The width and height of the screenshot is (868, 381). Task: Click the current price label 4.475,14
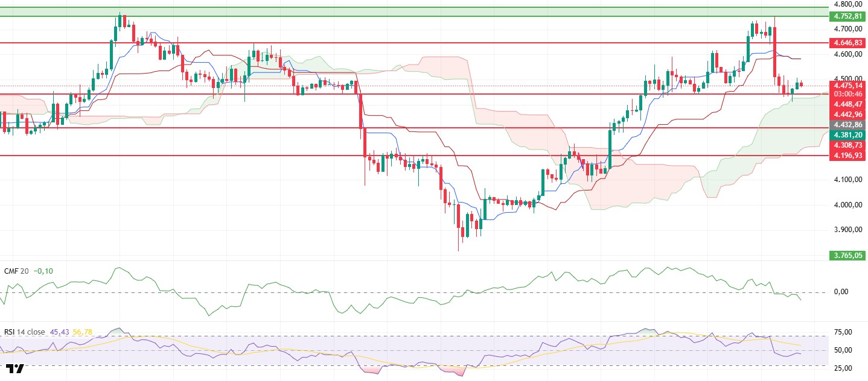click(847, 86)
